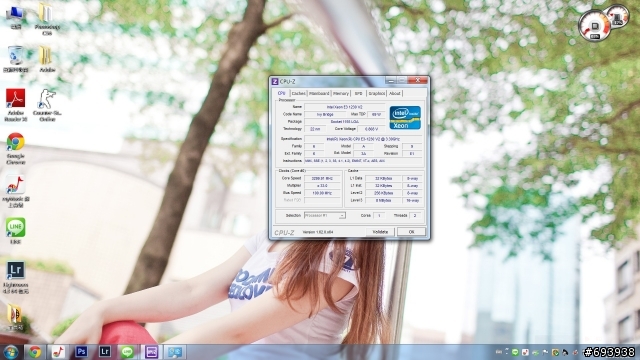The height and width of the screenshot is (360, 640).
Task: Click the Core Speed value field
Action: pyautogui.click(x=322, y=178)
